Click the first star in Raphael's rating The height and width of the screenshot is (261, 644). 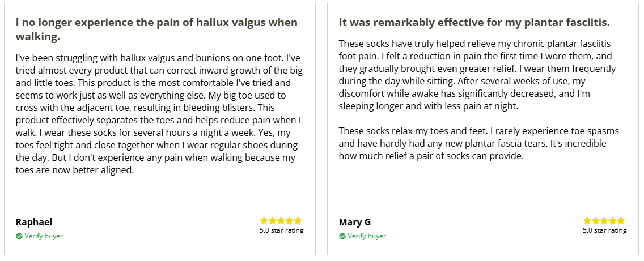tap(264, 221)
